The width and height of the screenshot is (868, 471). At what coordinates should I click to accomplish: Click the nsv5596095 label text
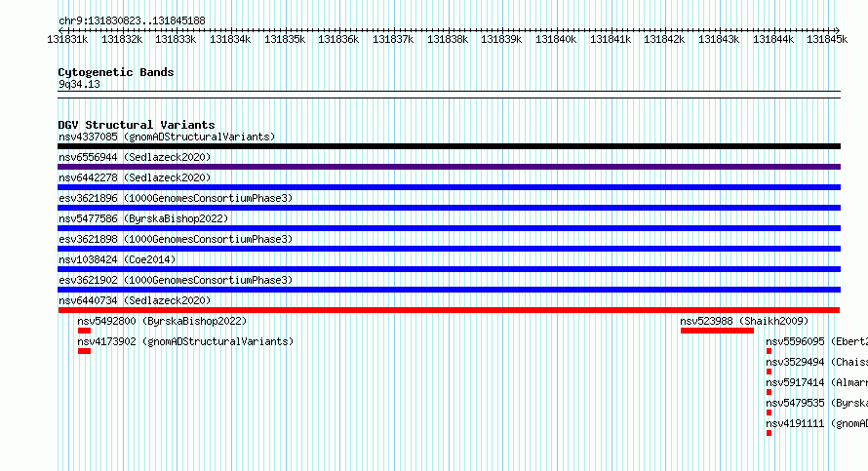[x=816, y=341]
